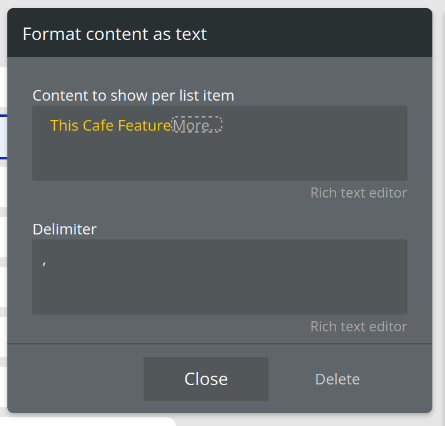Screen dimensions: 445x426
Task: Click the word This in the expression
Action: pos(64,125)
